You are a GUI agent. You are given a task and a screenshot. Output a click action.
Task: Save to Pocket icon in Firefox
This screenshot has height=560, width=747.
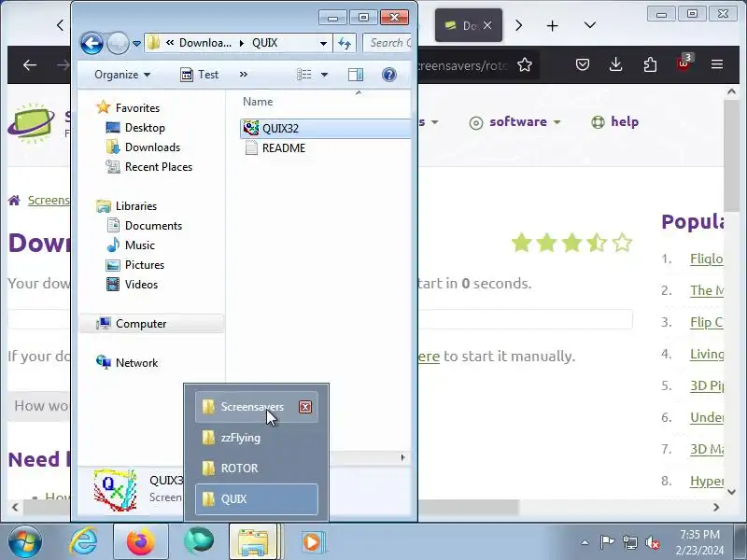582,64
